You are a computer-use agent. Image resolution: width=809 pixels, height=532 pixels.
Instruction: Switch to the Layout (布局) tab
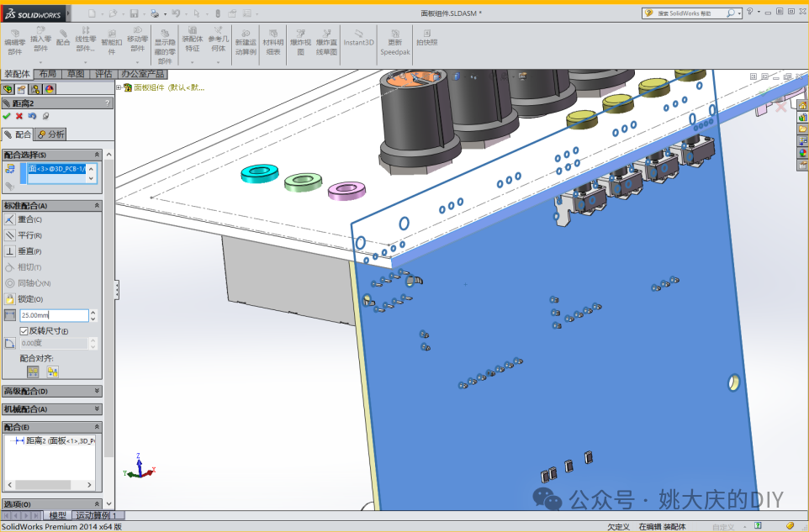pos(48,74)
